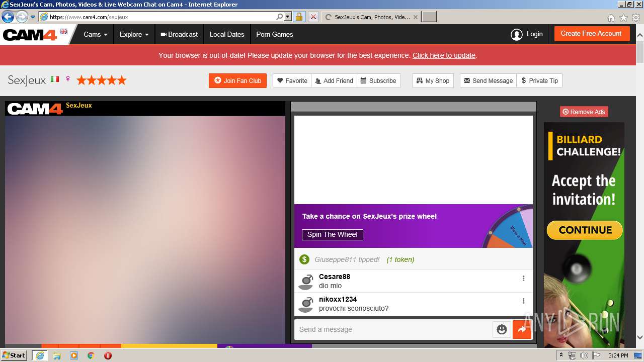Click the SexJeux name in video header
This screenshot has width=644, height=362.
[x=79, y=106]
